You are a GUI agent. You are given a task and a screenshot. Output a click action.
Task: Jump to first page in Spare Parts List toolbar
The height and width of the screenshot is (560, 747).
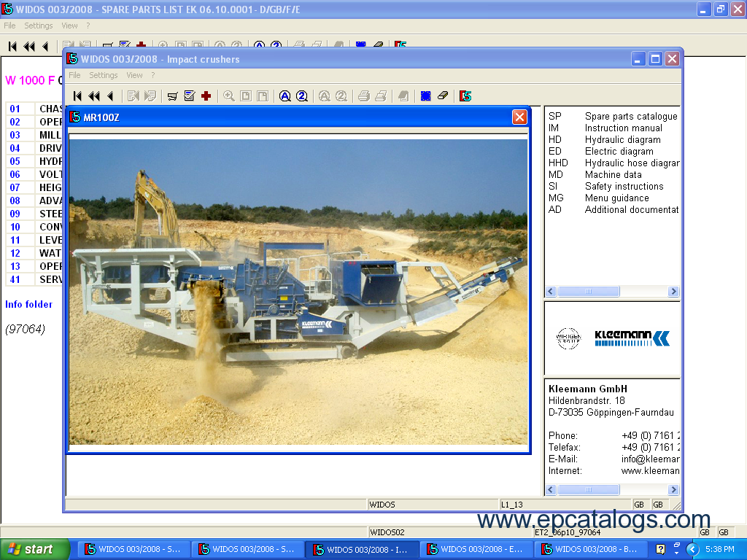13,46
